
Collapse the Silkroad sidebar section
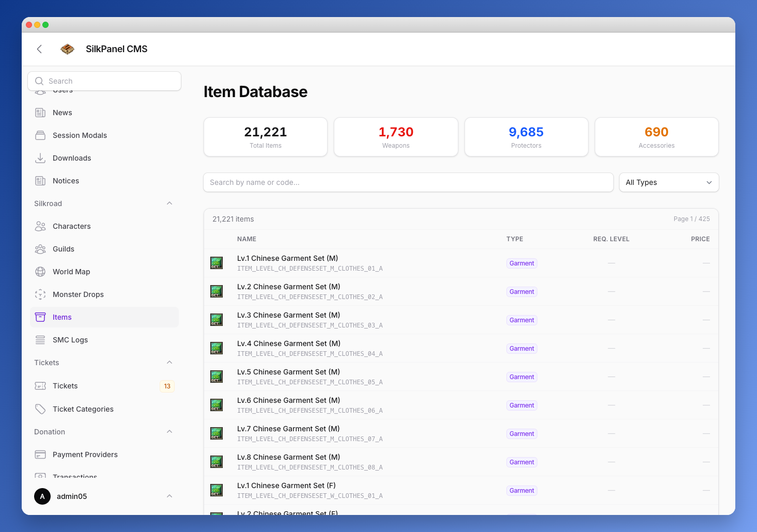(x=169, y=204)
